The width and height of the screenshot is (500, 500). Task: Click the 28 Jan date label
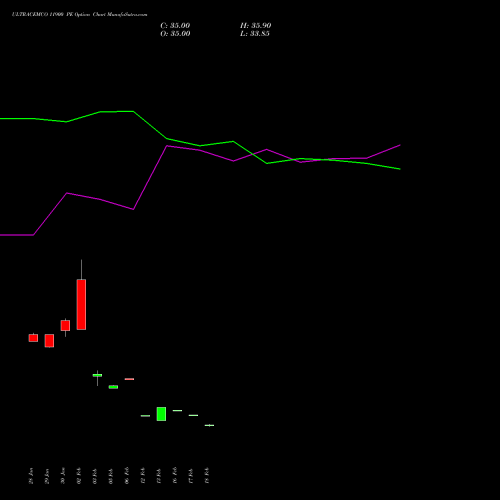click(x=31, y=476)
